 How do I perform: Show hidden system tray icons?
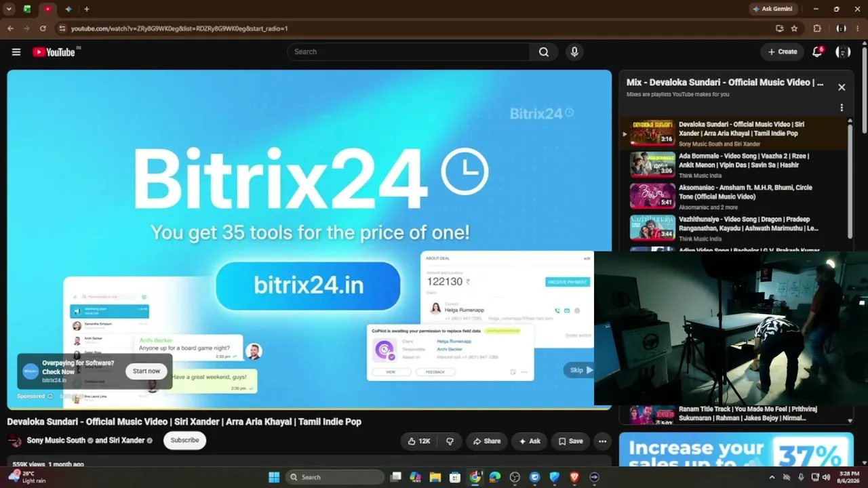coord(772,477)
